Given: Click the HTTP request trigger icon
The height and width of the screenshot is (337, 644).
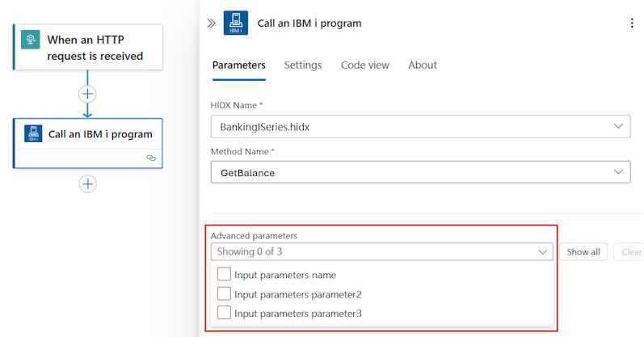Looking at the screenshot, I should (x=31, y=40).
